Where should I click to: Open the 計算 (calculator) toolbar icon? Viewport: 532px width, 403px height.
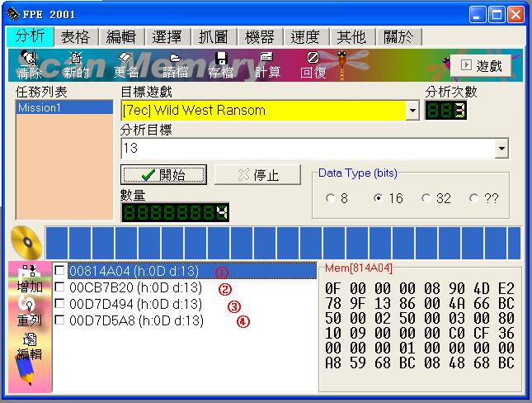coord(267,65)
